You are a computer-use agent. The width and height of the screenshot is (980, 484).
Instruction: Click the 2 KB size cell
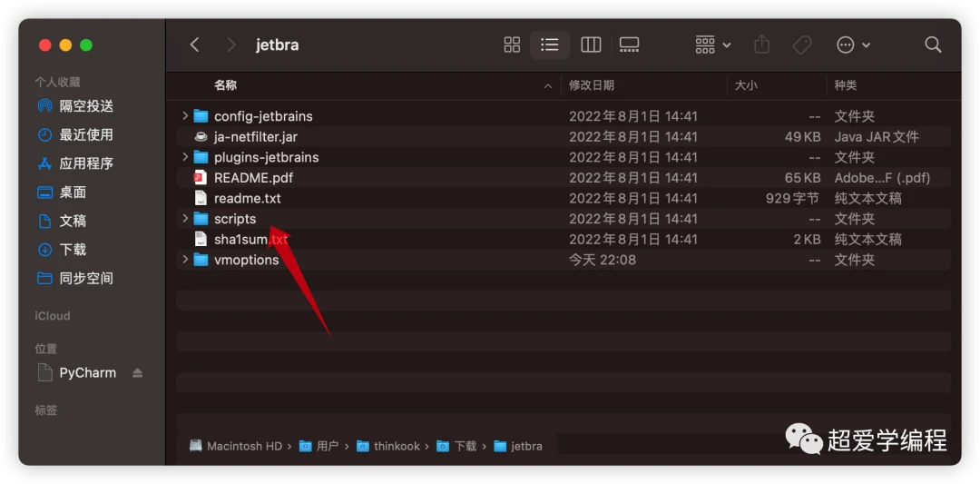pyautogui.click(x=807, y=239)
